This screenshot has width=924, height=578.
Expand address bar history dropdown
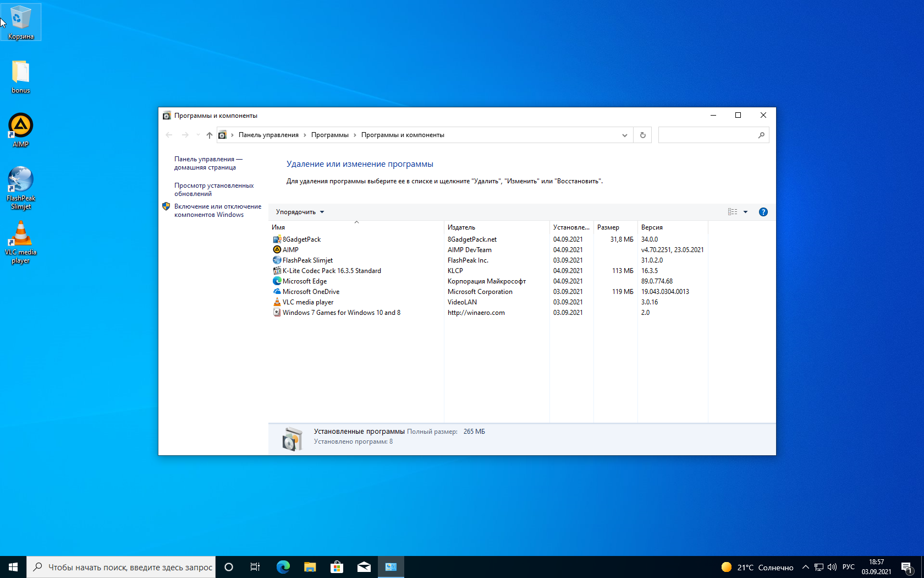(624, 135)
